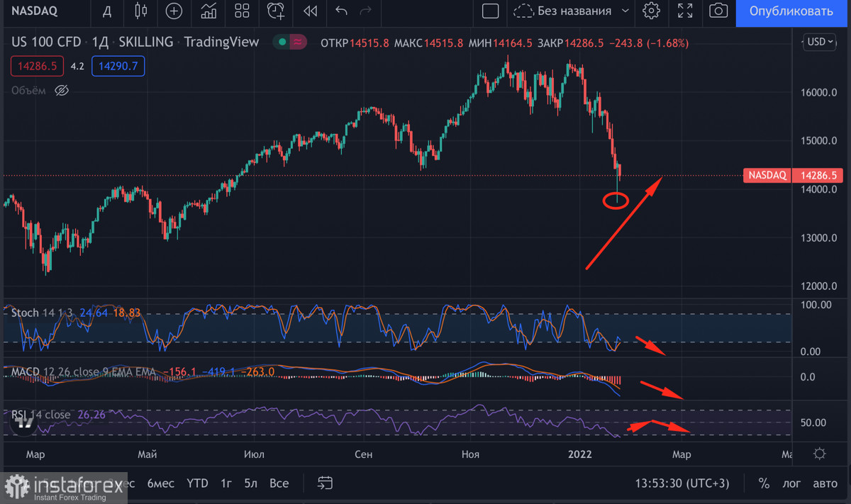Click the Опубликовать button

click(791, 12)
